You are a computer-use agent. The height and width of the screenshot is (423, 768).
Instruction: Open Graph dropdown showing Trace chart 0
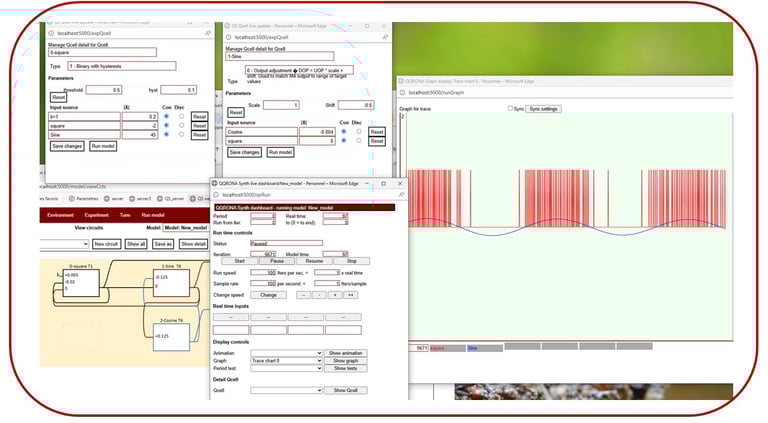pyautogui.click(x=286, y=360)
